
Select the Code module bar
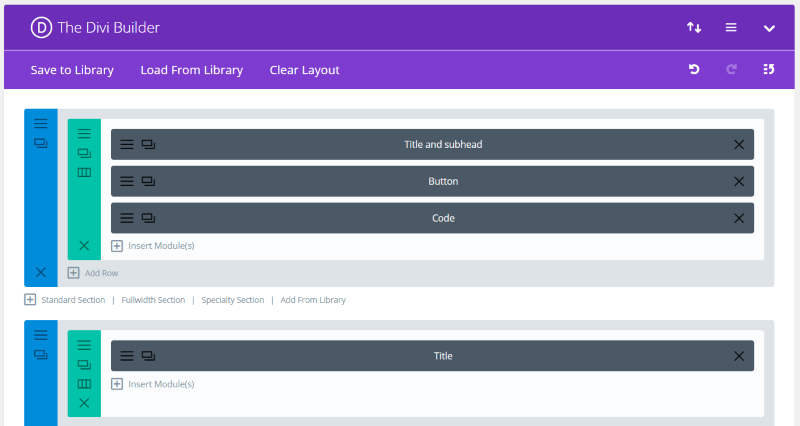(433, 218)
